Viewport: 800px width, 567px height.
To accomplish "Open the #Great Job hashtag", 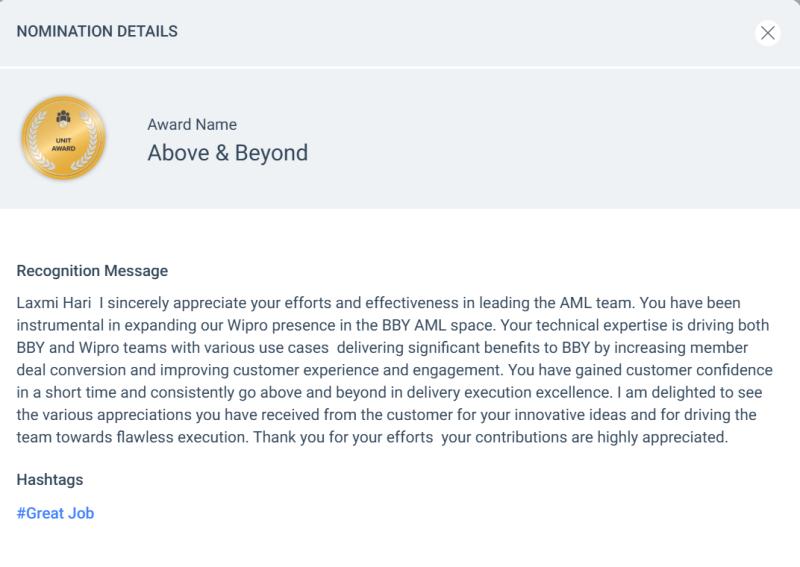I will click(x=55, y=513).
